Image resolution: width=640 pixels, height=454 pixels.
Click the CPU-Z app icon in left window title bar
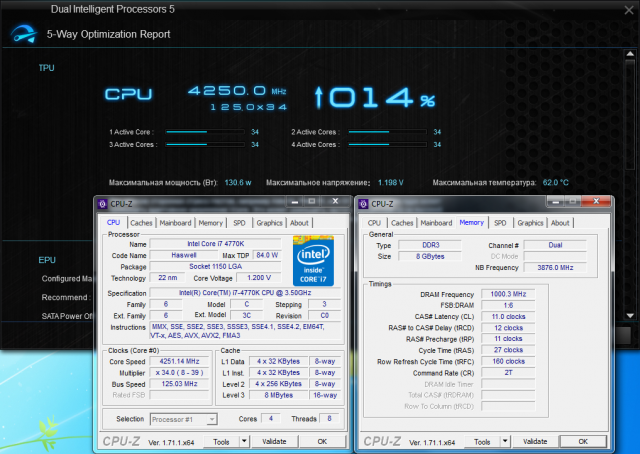tap(102, 204)
